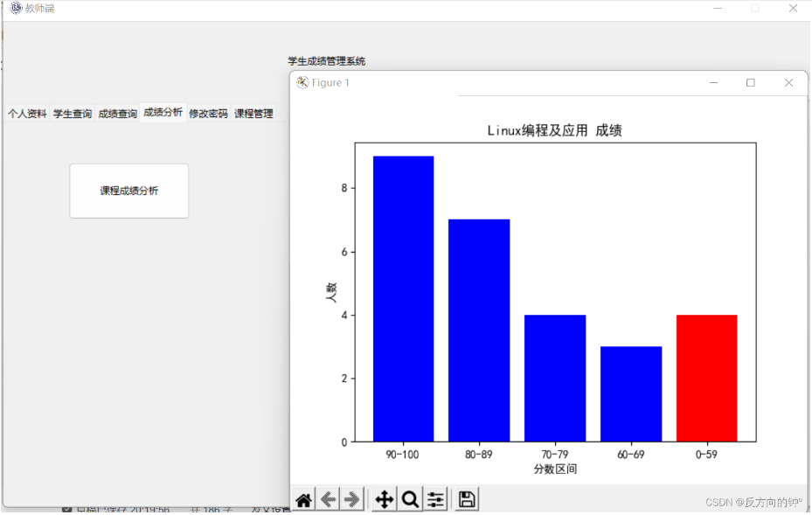Click the 90-100 bar in chart
812x515 pixels.
point(404,299)
